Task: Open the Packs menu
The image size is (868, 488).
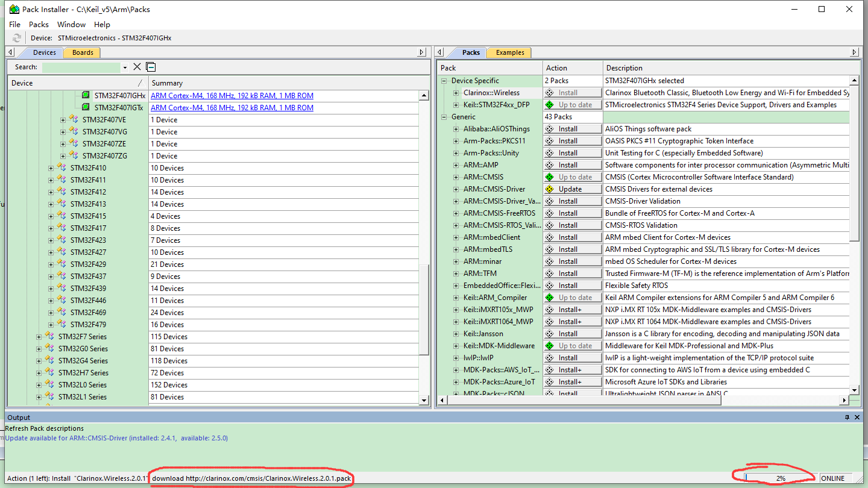Action: click(x=39, y=24)
